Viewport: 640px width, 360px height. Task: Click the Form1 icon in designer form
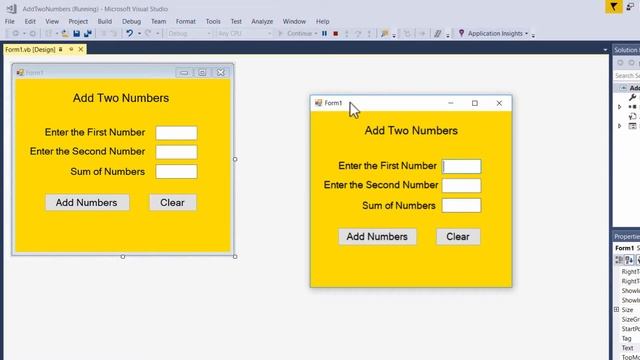click(x=20, y=73)
